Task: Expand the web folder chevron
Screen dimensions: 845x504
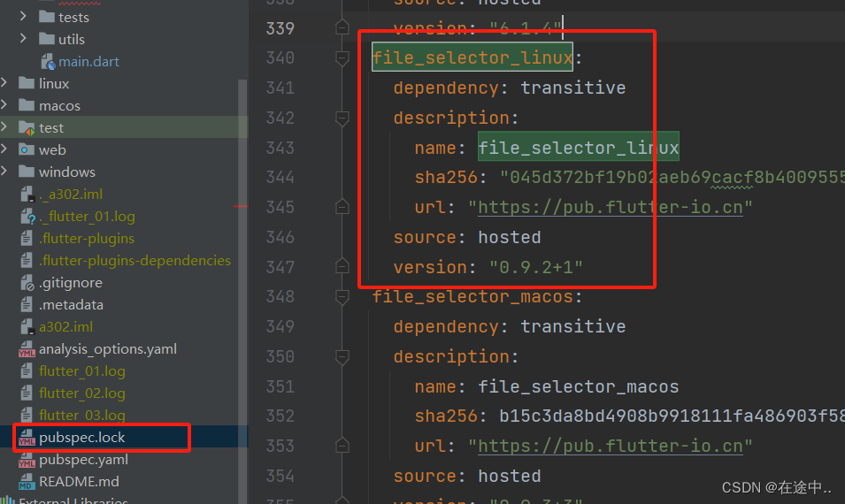Action: pos(4,149)
